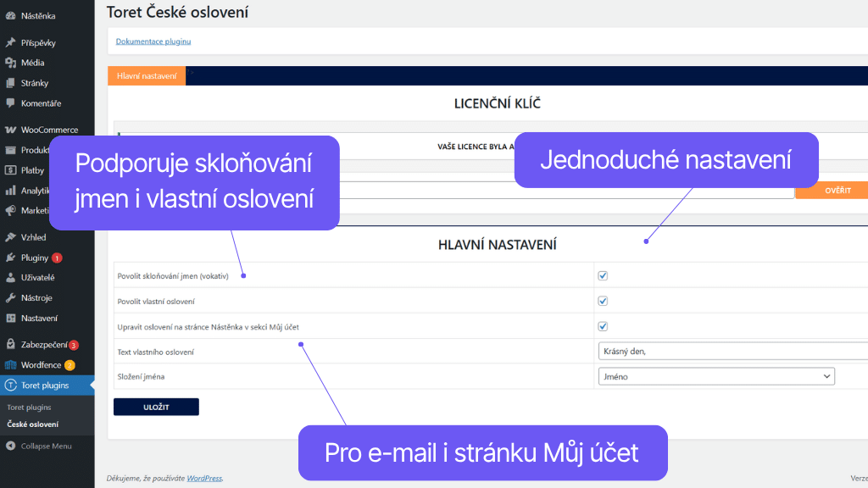
Task: Click the Příspěvky pin icon
Action: 10,42
